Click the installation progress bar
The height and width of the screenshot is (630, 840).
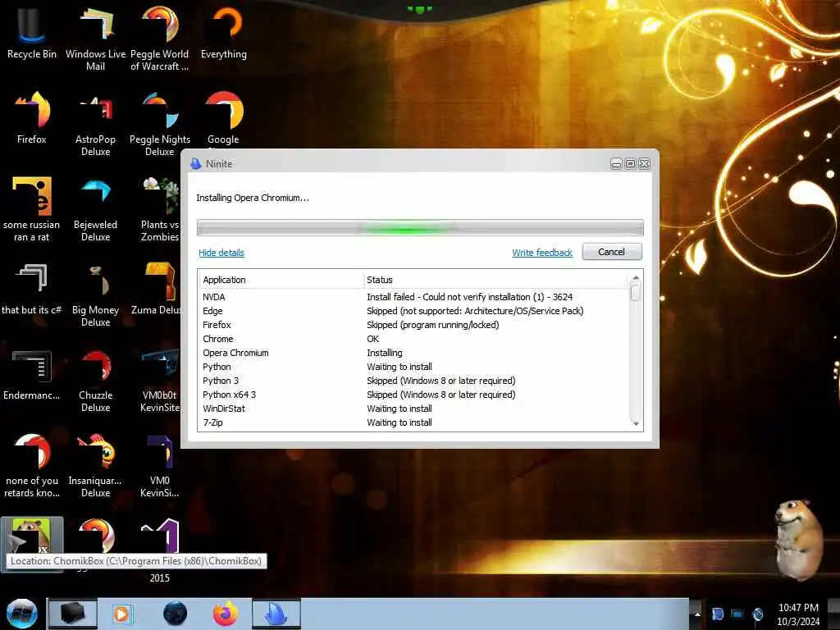click(420, 228)
